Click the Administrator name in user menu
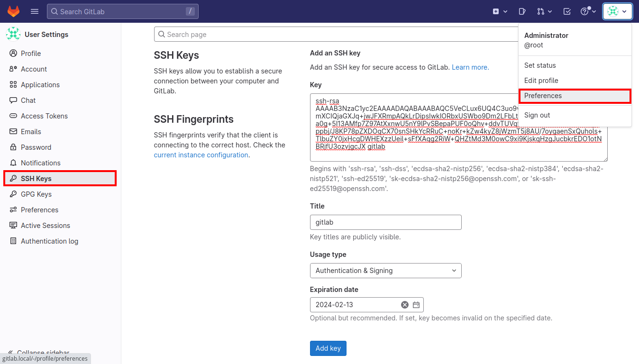The height and width of the screenshot is (364, 639). 546,36
